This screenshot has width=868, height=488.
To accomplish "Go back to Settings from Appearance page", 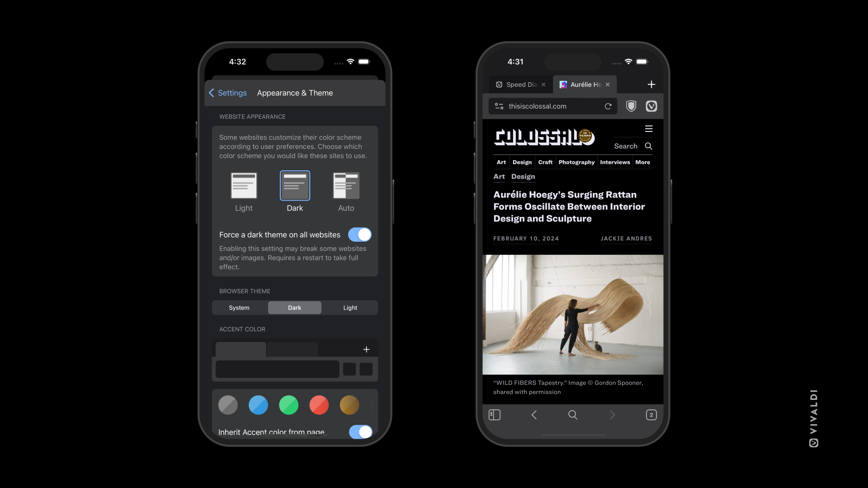I will click(226, 92).
